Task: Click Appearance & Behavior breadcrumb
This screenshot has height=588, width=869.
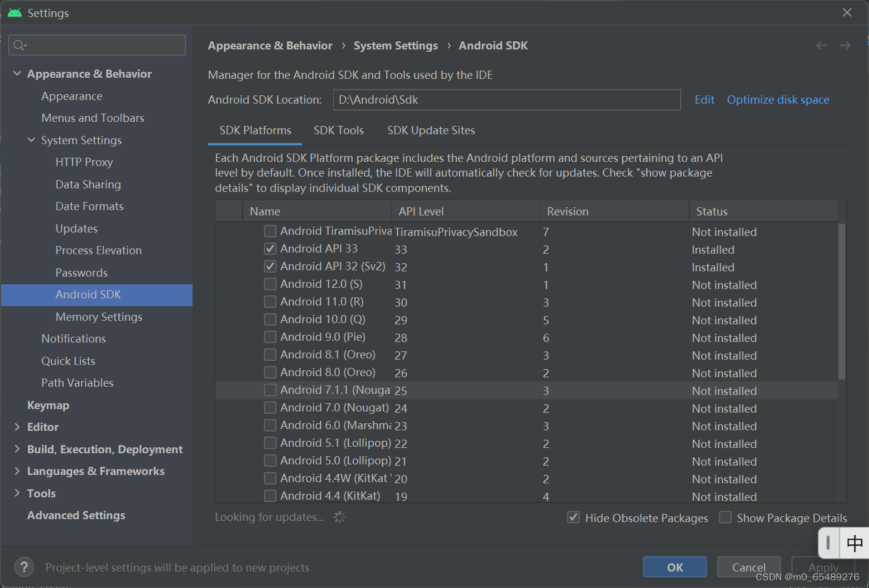Action: click(270, 45)
